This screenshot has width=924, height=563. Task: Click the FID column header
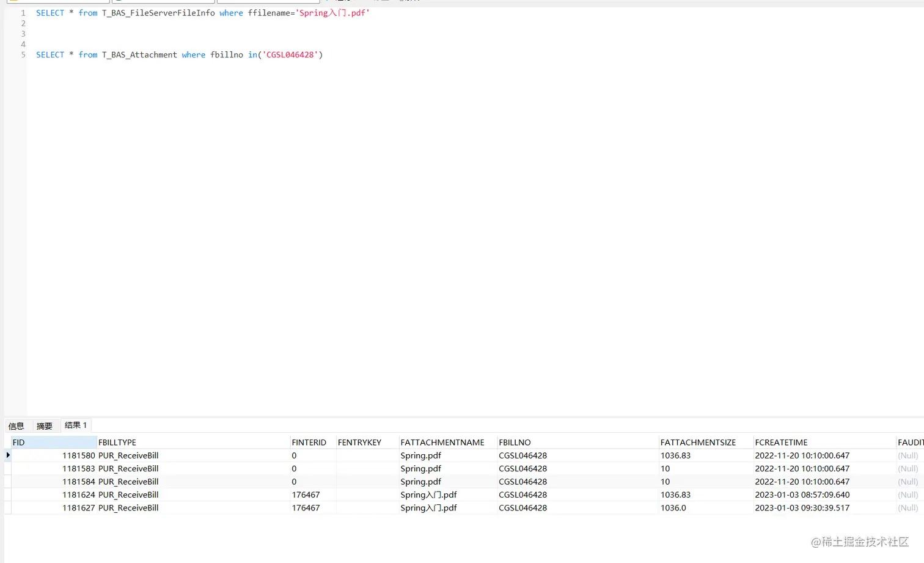(x=54, y=443)
